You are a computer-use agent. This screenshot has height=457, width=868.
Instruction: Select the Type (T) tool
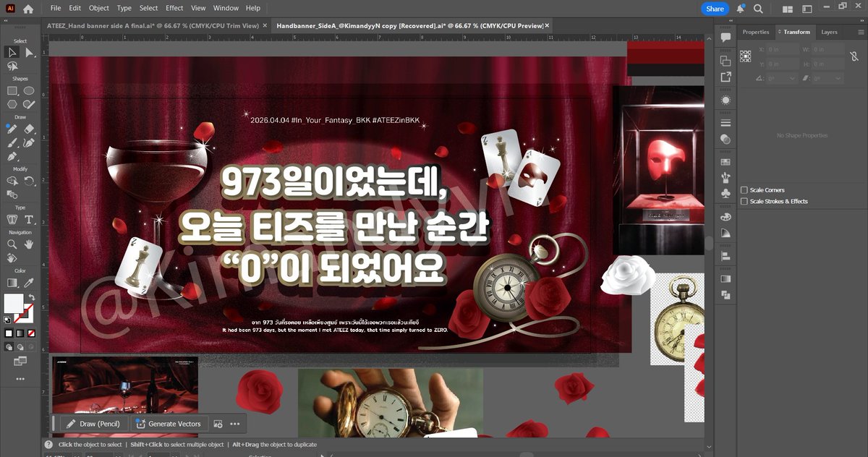click(x=29, y=219)
